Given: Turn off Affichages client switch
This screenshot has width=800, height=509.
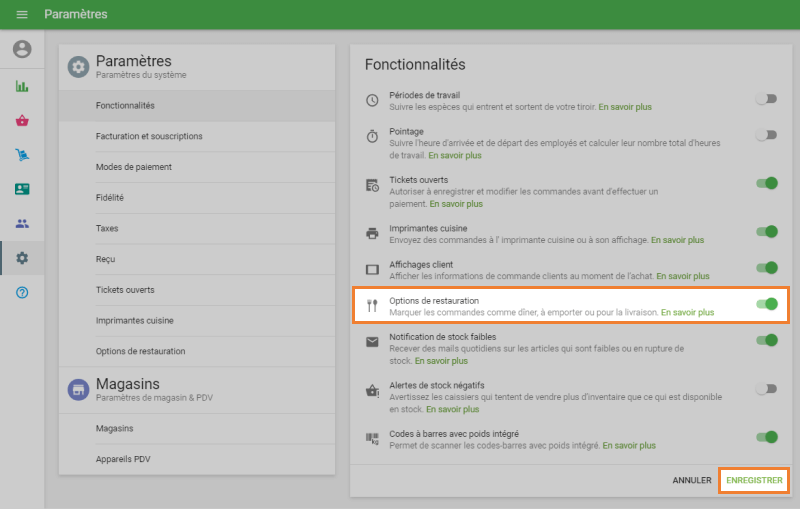Looking at the screenshot, I should coord(767,268).
